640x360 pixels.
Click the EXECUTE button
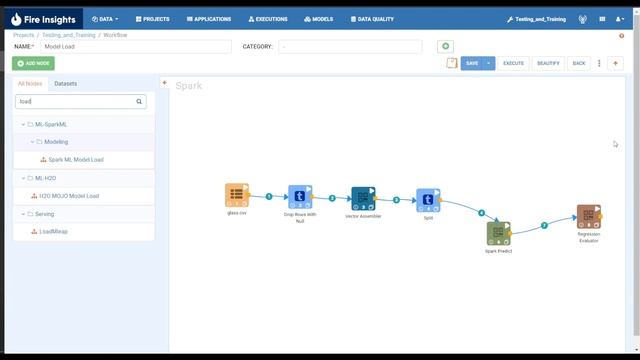[x=513, y=63]
